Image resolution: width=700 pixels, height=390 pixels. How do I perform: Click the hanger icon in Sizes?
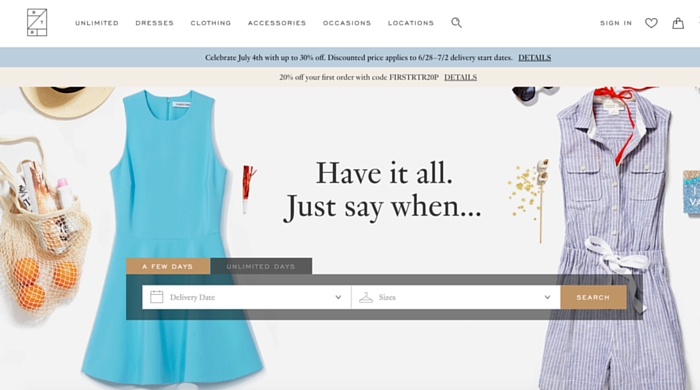(x=366, y=298)
